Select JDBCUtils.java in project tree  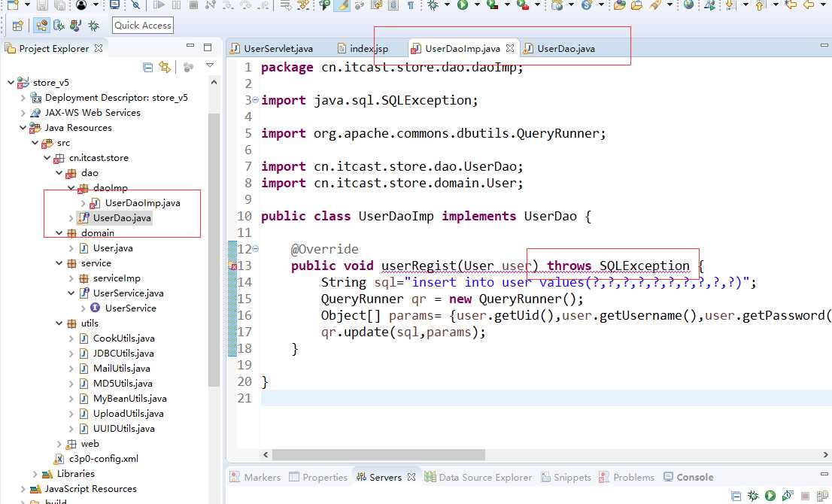click(123, 354)
